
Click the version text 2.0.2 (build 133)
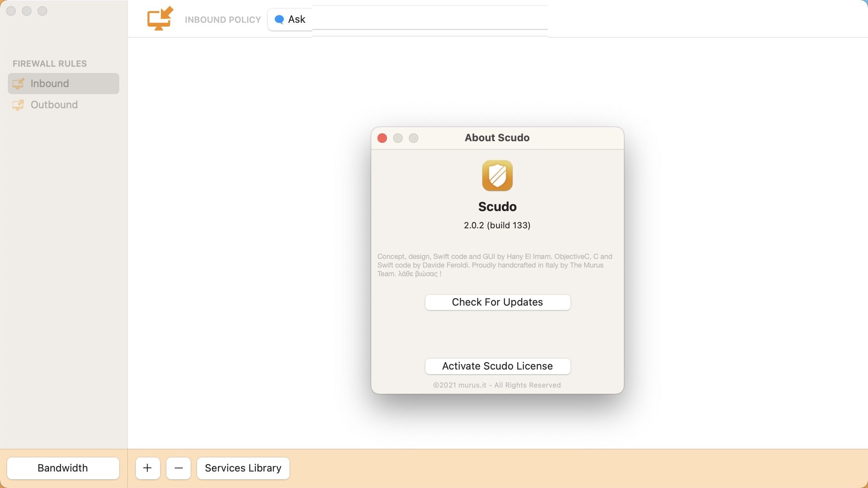497,225
